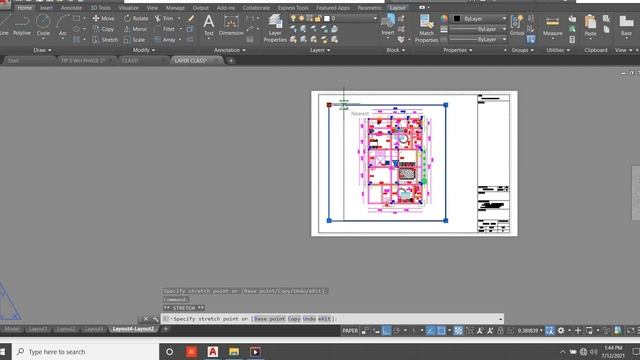Click the Dimension tool
Screen dimensions: 640x360
click(x=231, y=25)
